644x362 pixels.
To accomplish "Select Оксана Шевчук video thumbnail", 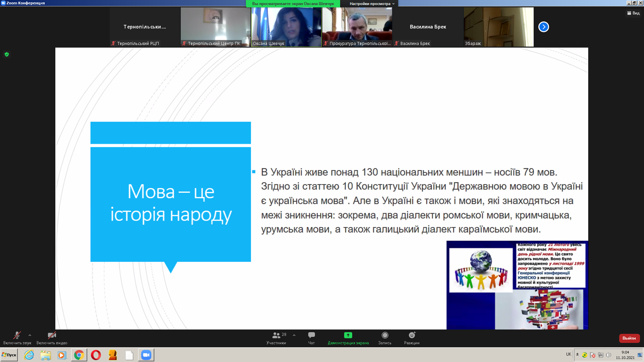I will coord(286,27).
